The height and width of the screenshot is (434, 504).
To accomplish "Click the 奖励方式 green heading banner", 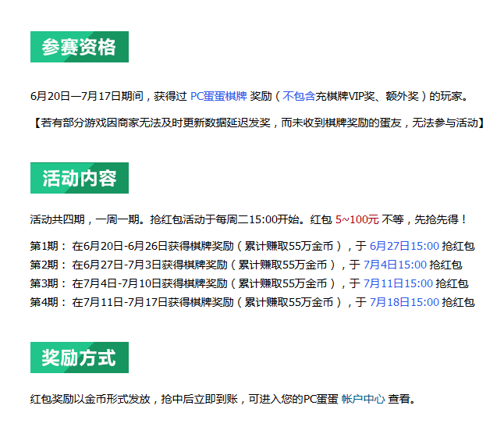I will tap(80, 358).
